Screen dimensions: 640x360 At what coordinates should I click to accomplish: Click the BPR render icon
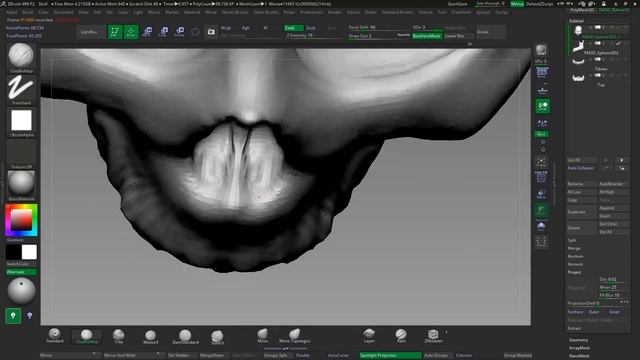pos(542,50)
